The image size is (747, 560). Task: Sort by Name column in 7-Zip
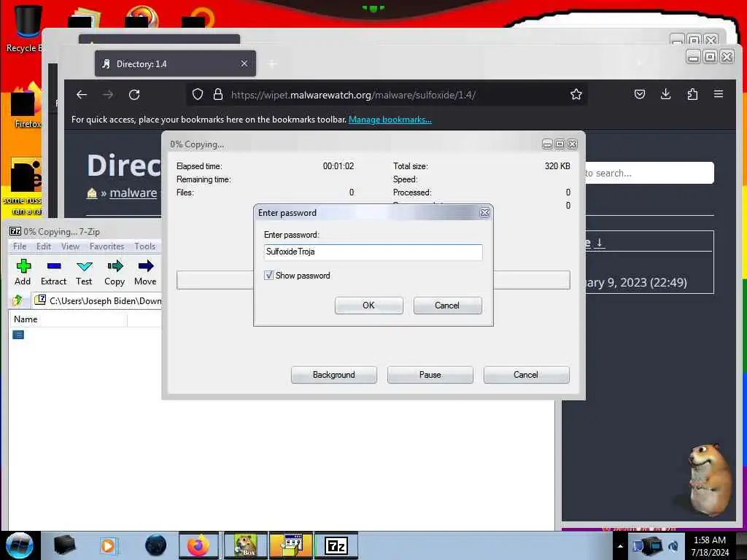[x=68, y=319]
